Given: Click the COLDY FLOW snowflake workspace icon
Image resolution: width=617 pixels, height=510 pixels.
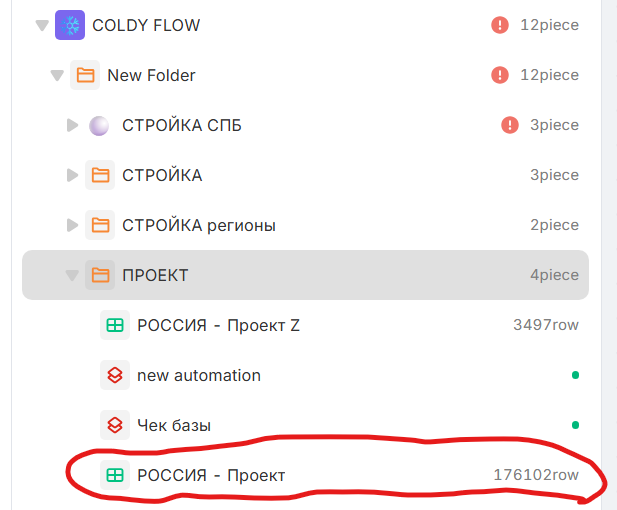Looking at the screenshot, I should click(70, 25).
